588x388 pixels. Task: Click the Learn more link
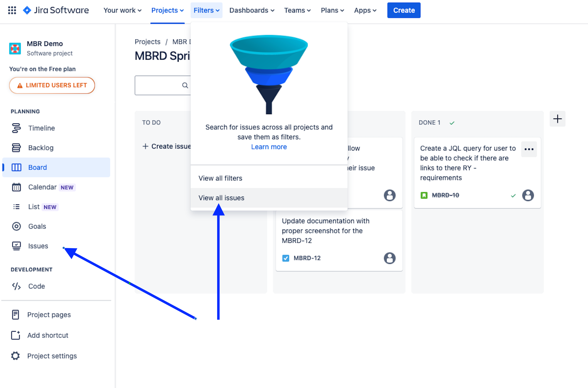[x=269, y=147]
